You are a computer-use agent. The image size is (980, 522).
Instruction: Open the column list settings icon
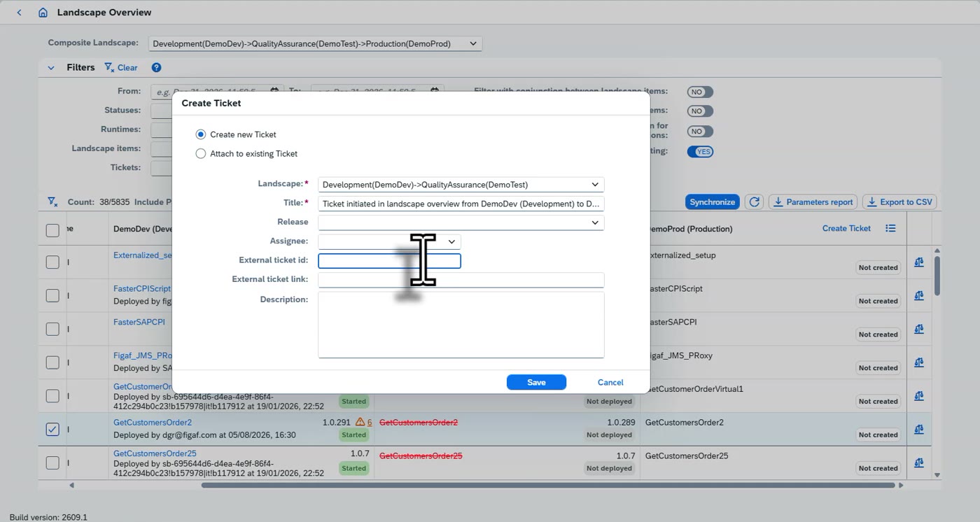pos(890,228)
